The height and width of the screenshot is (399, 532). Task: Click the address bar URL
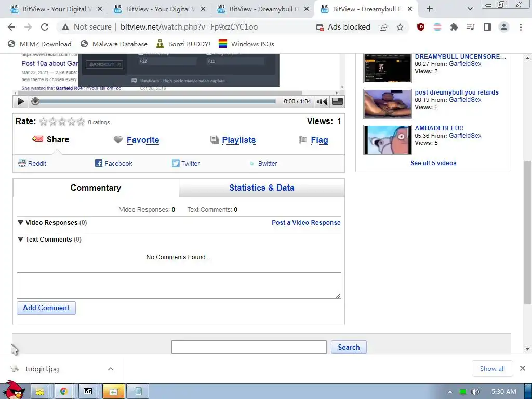189,27
